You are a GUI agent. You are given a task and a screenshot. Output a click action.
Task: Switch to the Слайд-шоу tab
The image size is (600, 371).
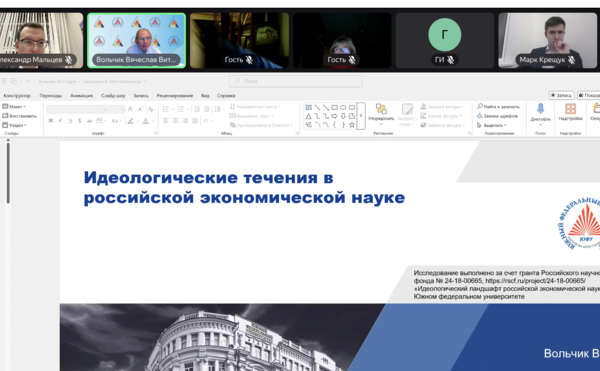pos(113,96)
